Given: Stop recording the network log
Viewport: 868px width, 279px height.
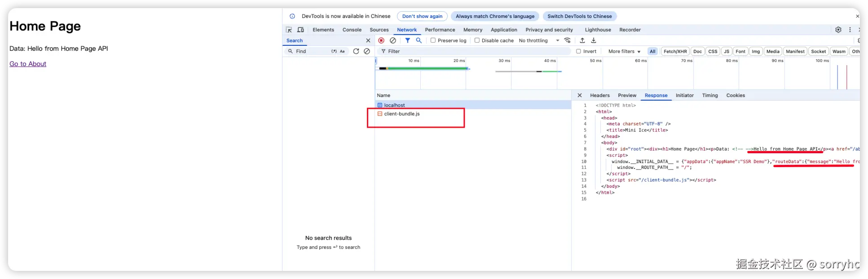Looking at the screenshot, I should [381, 40].
